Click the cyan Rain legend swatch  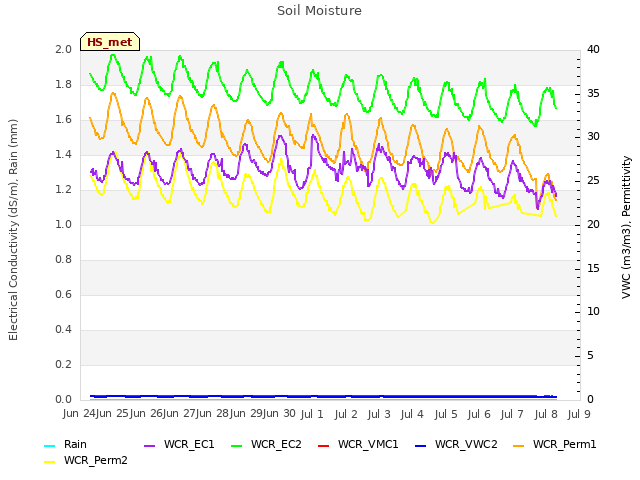49,445
